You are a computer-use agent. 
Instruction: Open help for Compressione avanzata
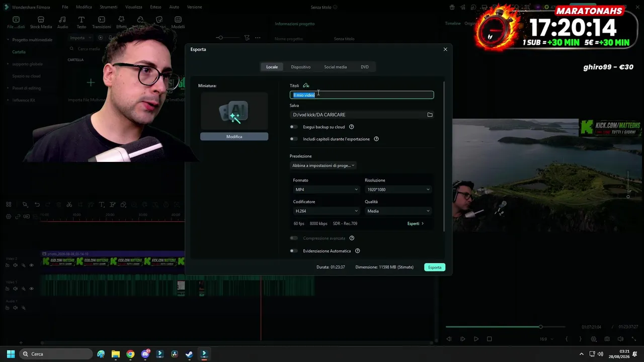tap(352, 238)
